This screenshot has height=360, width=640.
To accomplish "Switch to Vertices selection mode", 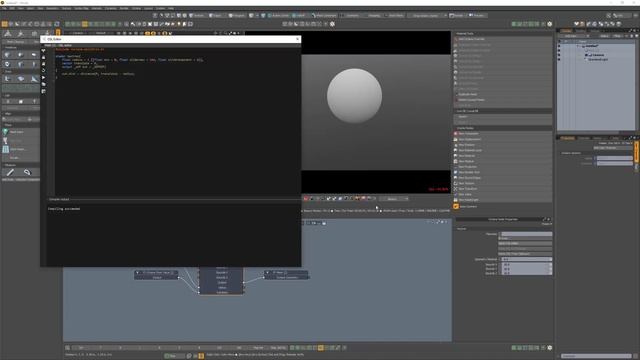I will (x=198, y=16).
